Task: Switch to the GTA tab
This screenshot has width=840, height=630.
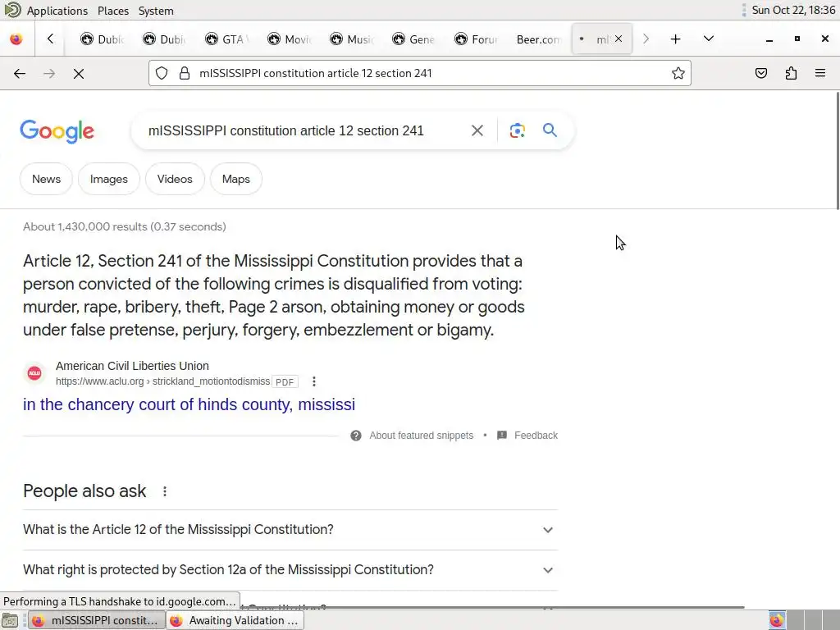Action: click(x=226, y=39)
